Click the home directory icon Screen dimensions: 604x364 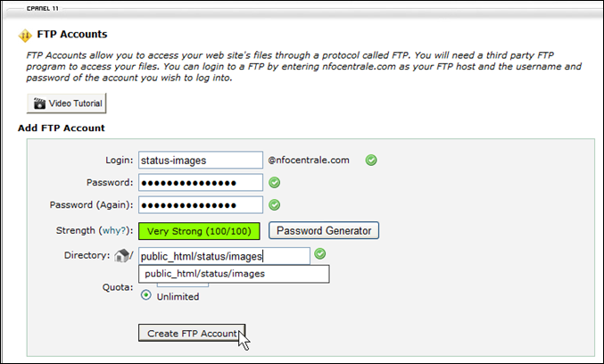(x=124, y=256)
